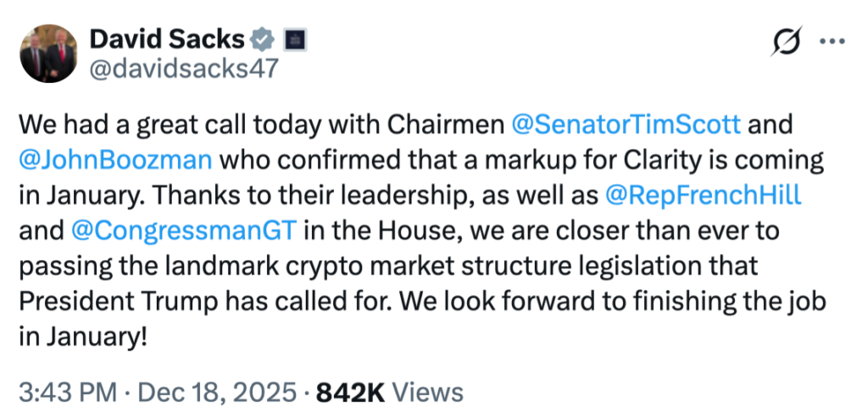The height and width of the screenshot is (417, 868).
Task: Click the Dec 18, 2025 date
Action: pos(215,392)
